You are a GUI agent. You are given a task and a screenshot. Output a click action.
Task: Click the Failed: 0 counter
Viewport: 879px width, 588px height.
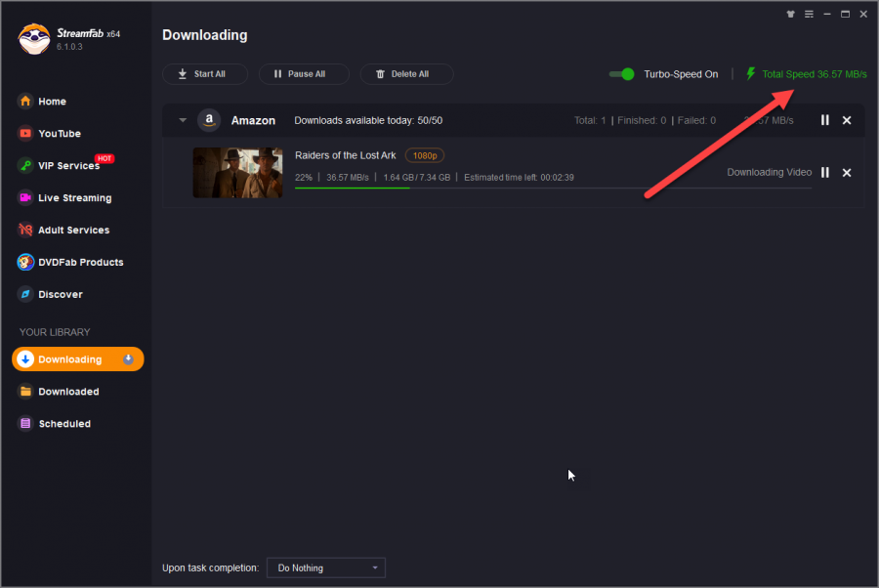point(696,120)
